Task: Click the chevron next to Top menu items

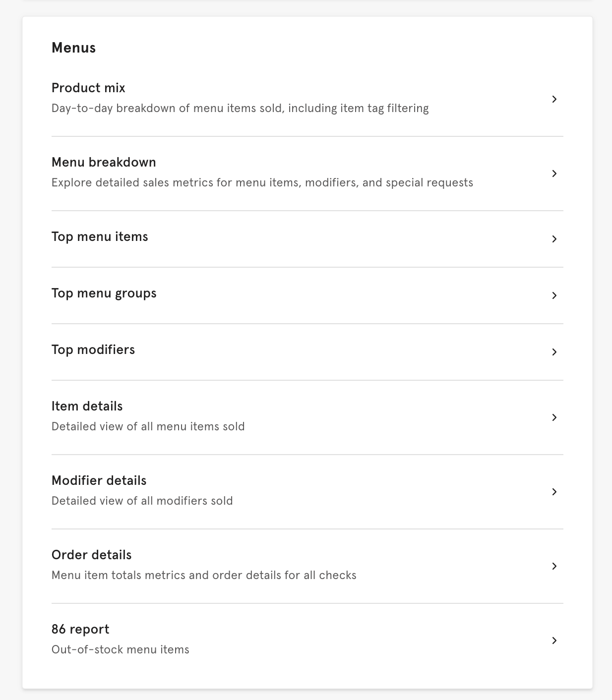Action: [x=554, y=239]
